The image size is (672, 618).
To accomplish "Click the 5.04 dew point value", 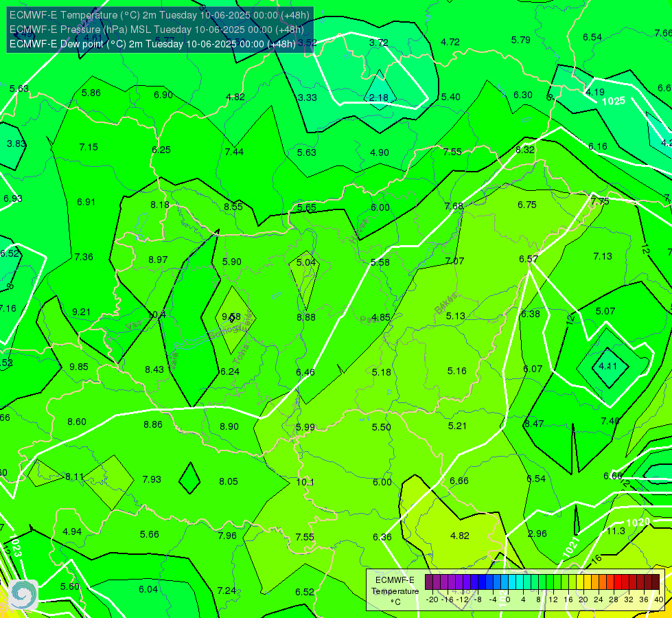I will tap(305, 262).
